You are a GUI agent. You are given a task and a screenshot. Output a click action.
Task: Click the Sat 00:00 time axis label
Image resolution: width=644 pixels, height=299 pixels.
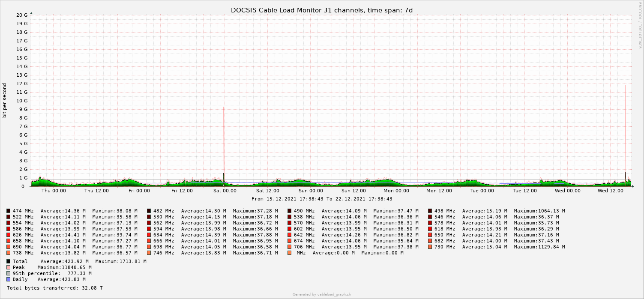click(225, 191)
